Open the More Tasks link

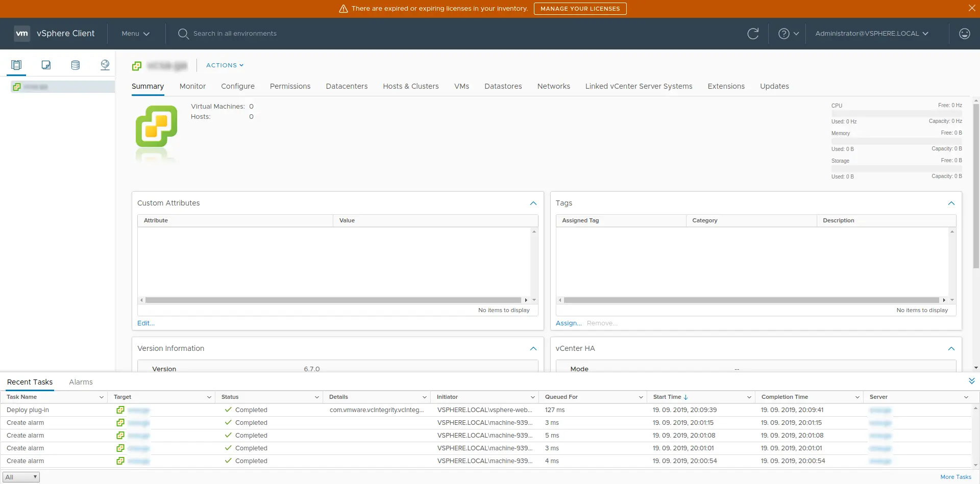(x=955, y=477)
